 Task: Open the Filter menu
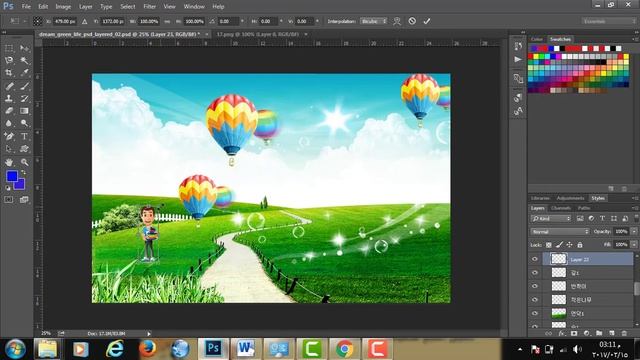(x=149, y=7)
